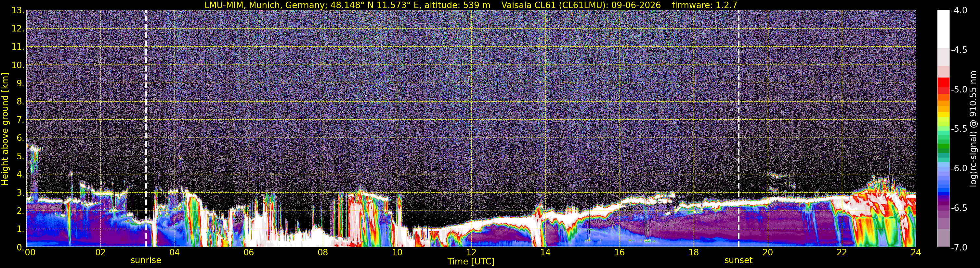Click the height tick label '13.'
The width and height of the screenshot is (980, 268).
[x=18, y=10]
